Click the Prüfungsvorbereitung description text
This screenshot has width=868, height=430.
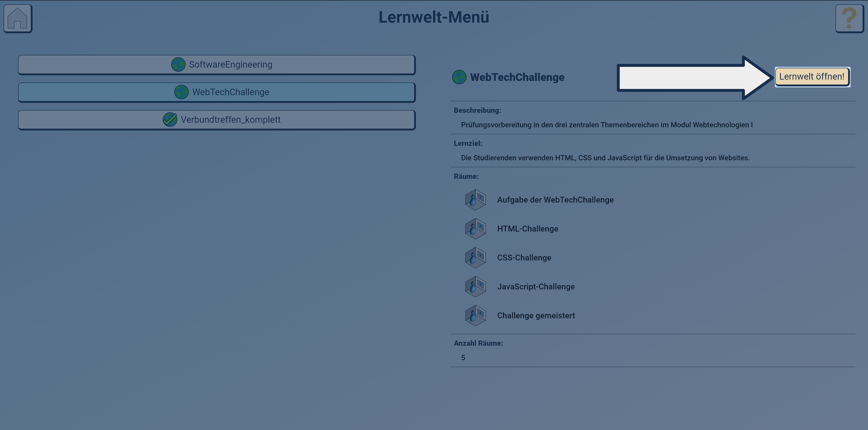click(x=607, y=125)
